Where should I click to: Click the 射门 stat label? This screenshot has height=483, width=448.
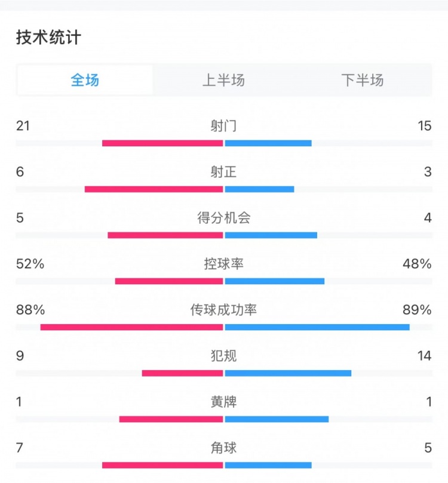223,126
